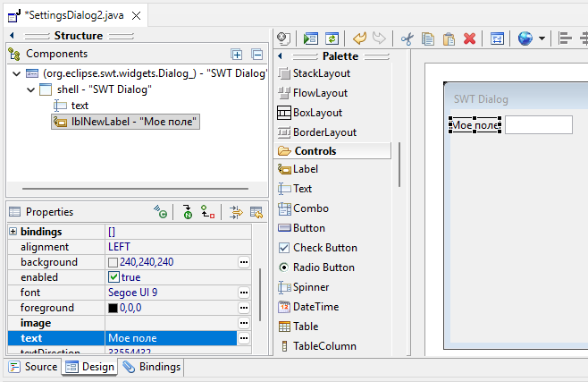
Task: Switch to the Bindings tab
Action: [152, 367]
